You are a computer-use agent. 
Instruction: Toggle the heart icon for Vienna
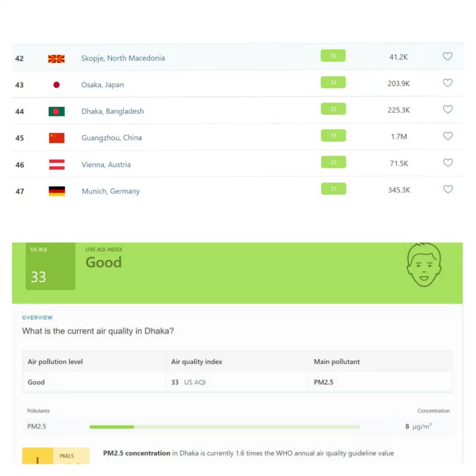447,163
